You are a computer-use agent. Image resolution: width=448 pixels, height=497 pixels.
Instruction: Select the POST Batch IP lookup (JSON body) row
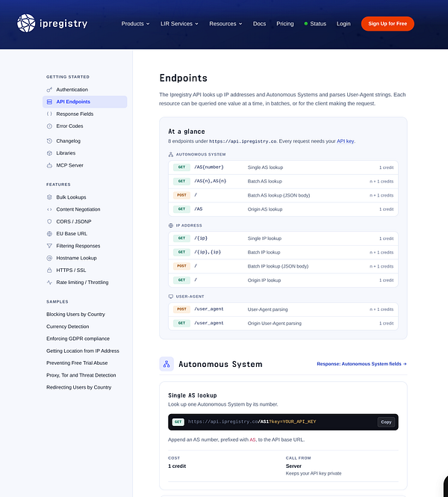[x=283, y=266]
